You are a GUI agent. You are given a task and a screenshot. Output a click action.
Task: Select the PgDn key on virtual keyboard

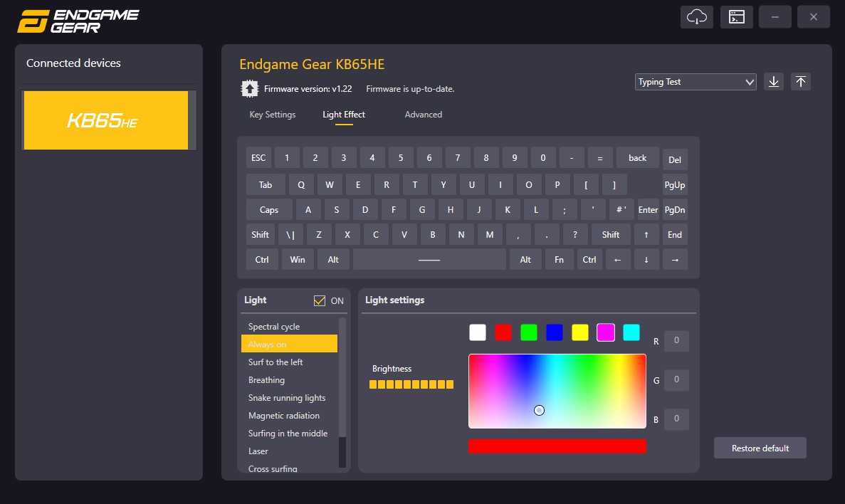tap(675, 210)
